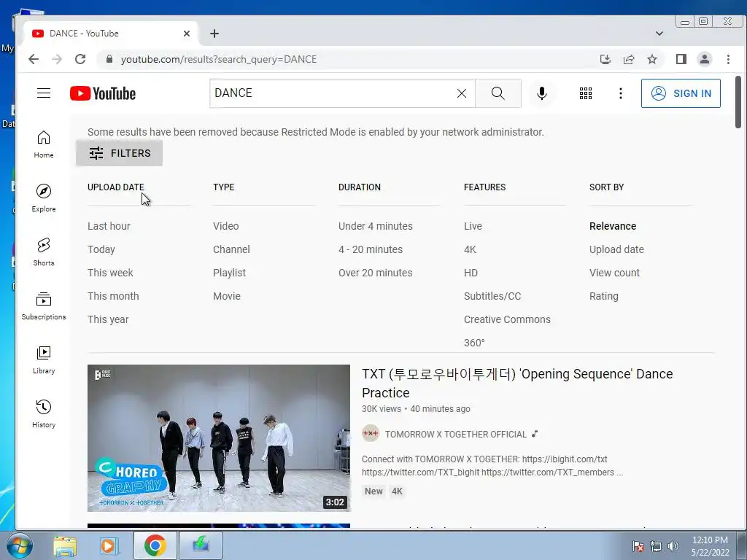
Task: Click the YouTube logo
Action: pos(102,93)
